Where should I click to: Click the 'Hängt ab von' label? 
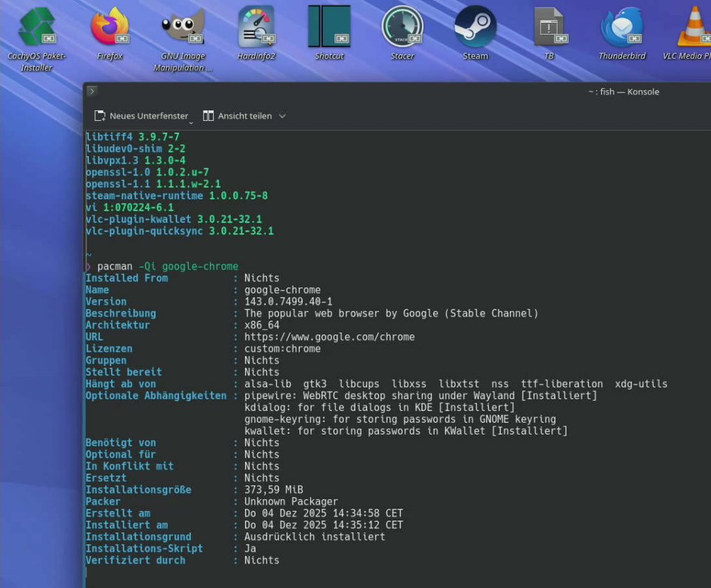(121, 384)
